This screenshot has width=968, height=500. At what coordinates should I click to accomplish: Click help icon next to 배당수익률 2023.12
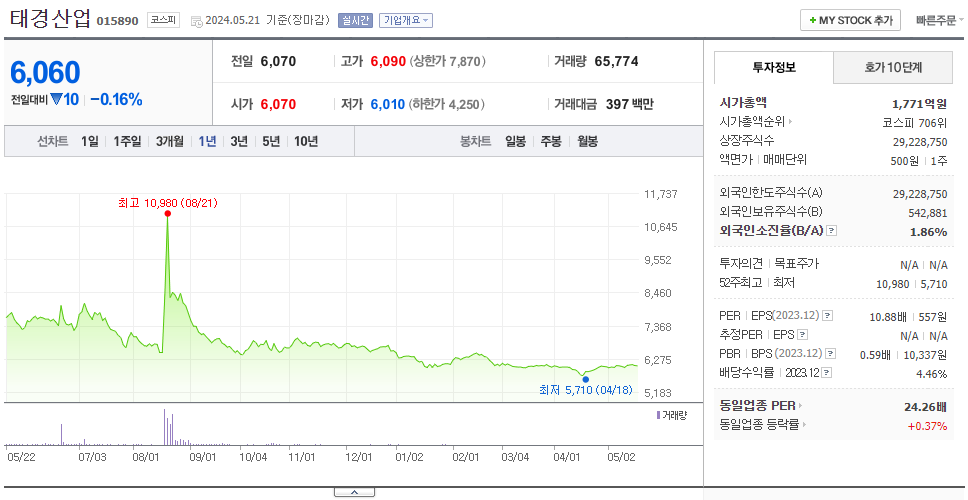pos(827,373)
